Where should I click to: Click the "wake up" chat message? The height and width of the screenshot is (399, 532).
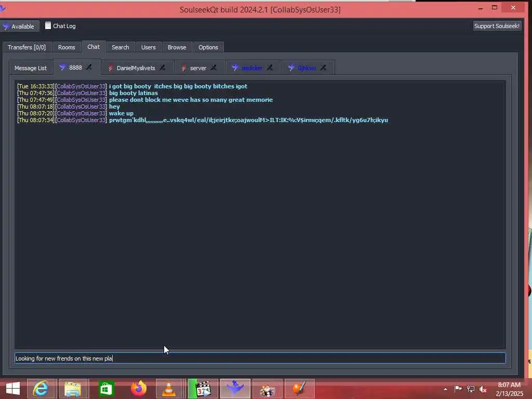click(x=121, y=113)
